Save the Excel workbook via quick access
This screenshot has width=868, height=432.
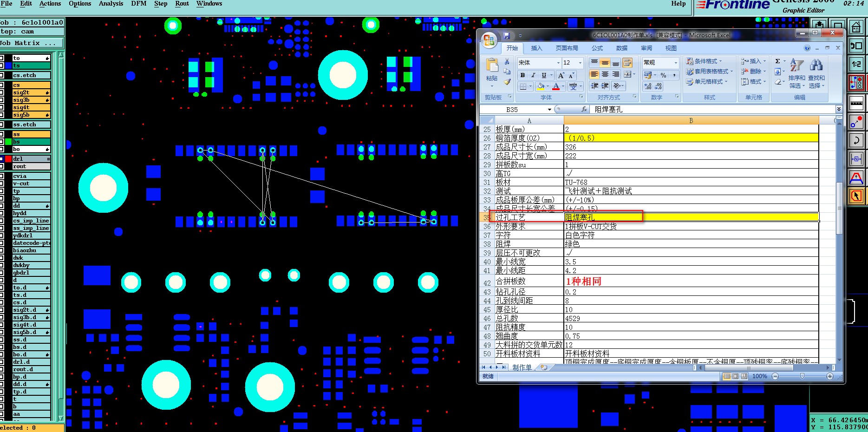point(506,35)
